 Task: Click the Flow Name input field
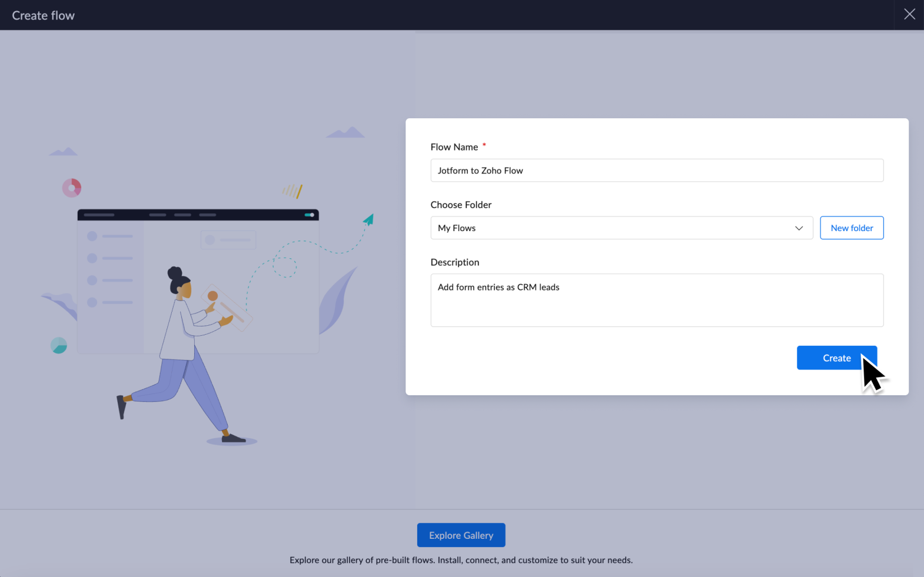(656, 171)
